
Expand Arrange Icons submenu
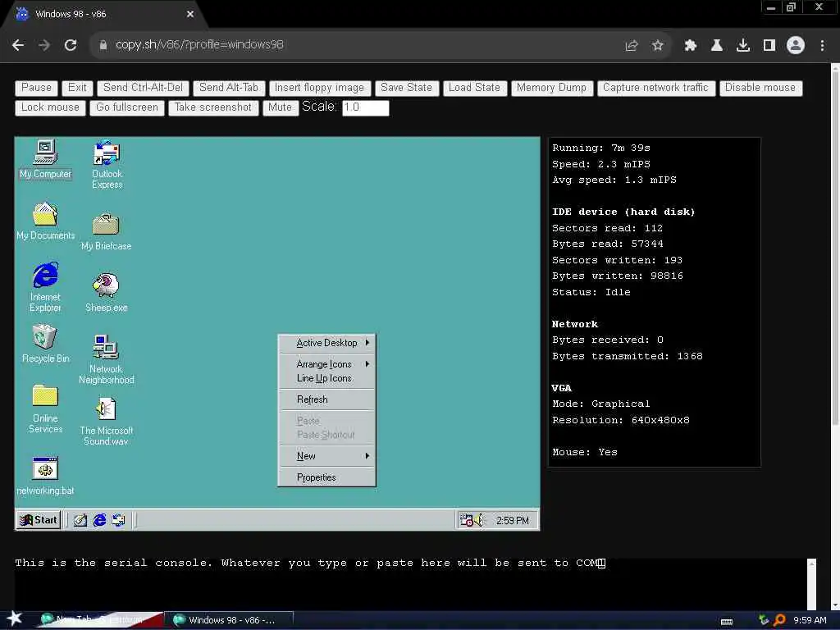click(x=326, y=364)
